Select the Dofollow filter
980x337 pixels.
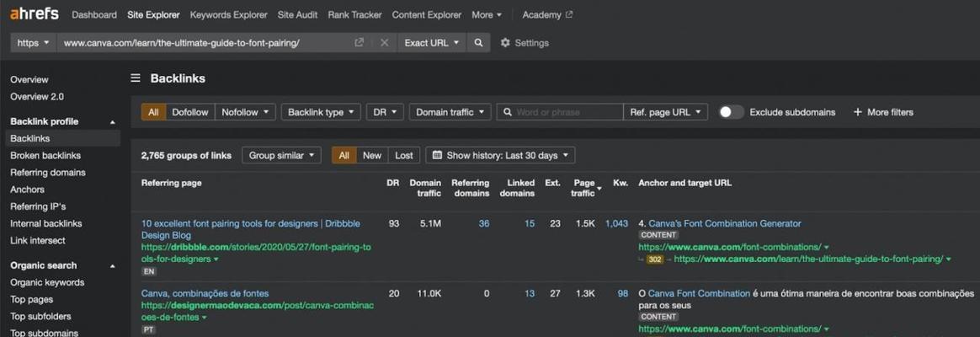[190, 112]
